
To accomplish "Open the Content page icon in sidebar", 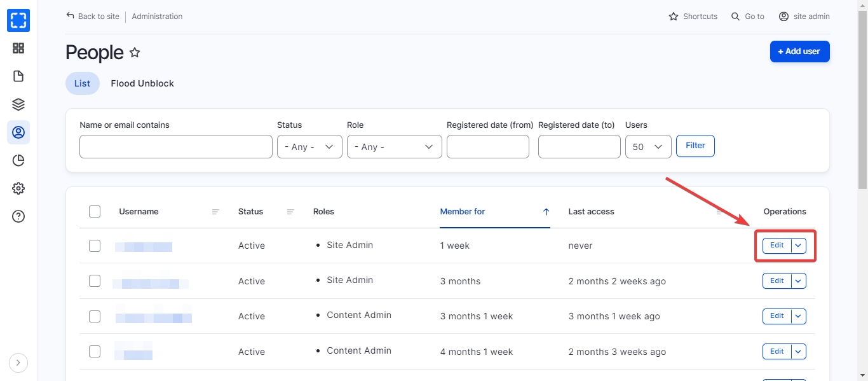I will [x=18, y=76].
